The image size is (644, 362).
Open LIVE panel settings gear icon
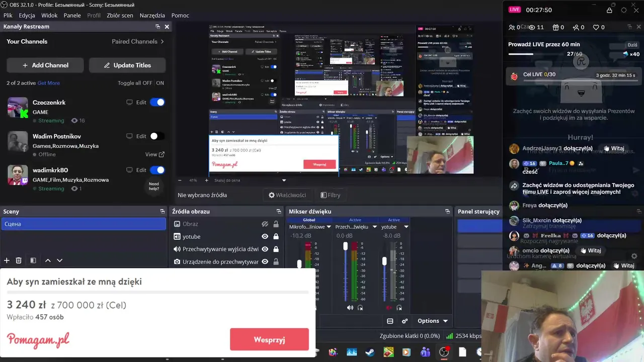point(624,10)
